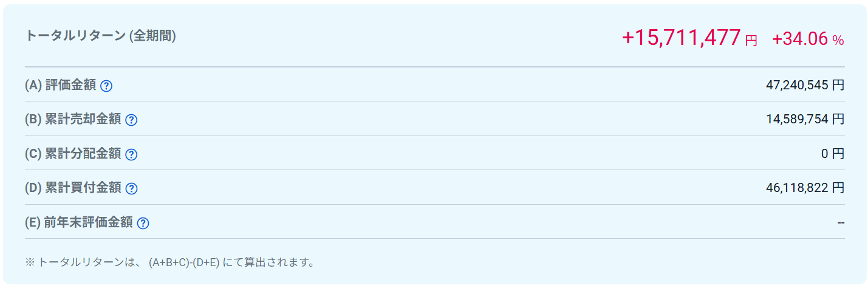Select the 0 円 distribution value
Viewport: 868px width, 288px height.
point(833,154)
